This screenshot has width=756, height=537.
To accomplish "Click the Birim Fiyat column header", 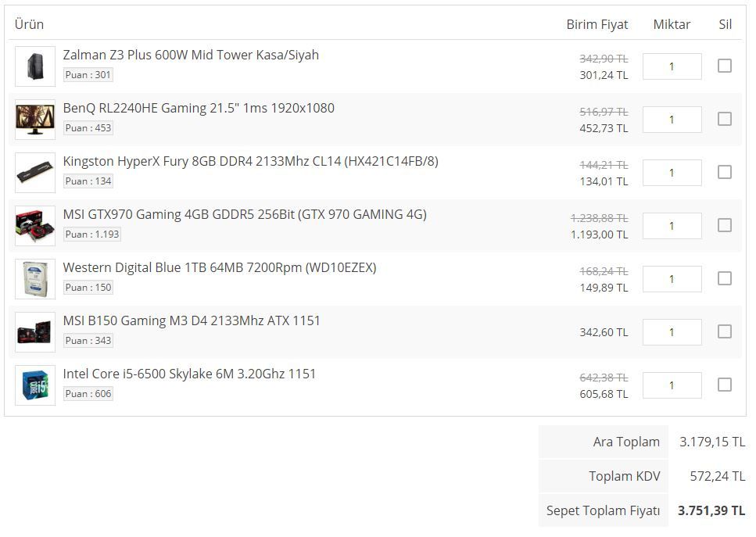I will point(597,24).
